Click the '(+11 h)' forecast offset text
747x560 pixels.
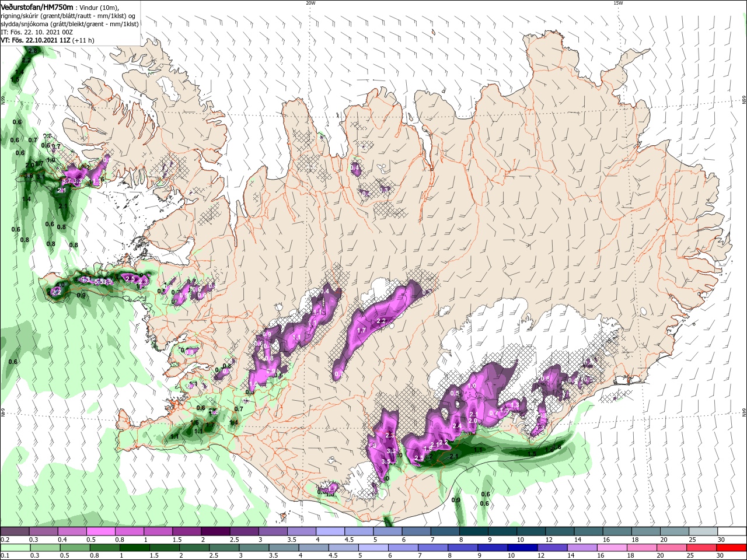tap(84, 40)
